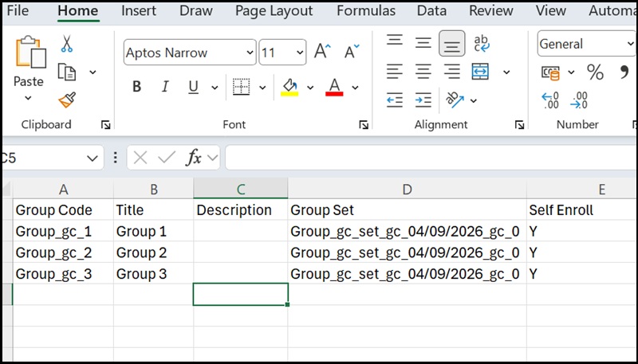Click Increase Decimal icon

click(x=550, y=100)
